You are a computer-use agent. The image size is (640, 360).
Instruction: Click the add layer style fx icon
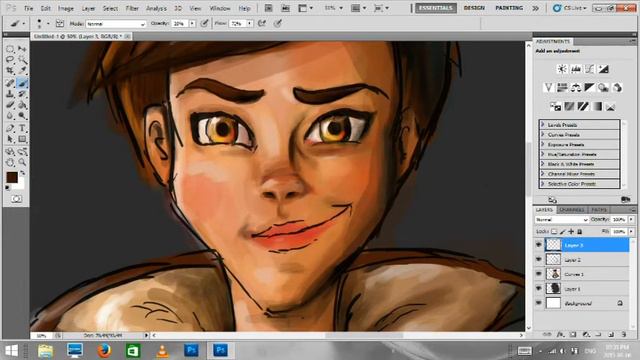(561, 334)
